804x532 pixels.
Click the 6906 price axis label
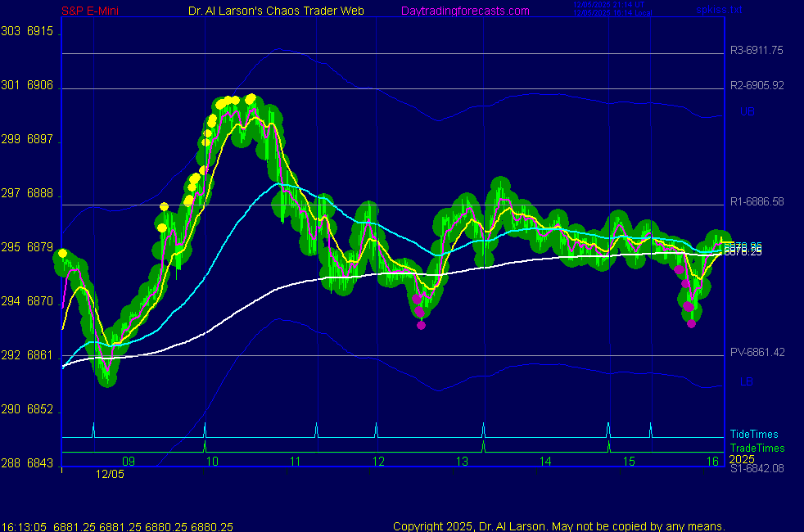point(40,85)
